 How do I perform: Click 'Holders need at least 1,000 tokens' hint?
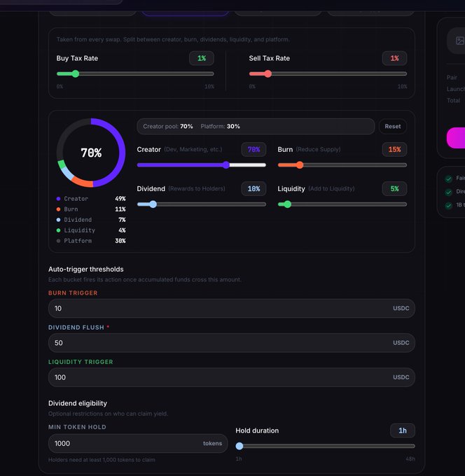point(102,460)
